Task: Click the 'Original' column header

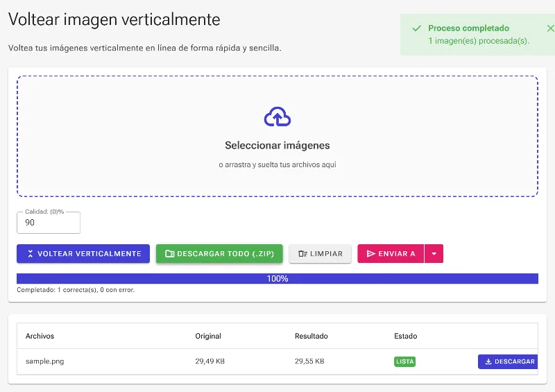Action: tap(208, 336)
